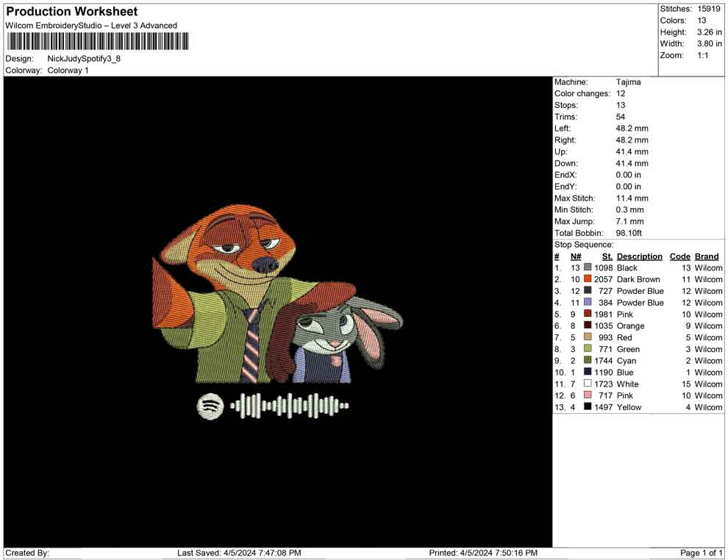Click the St. column header
The height and width of the screenshot is (560, 728).
(x=607, y=256)
